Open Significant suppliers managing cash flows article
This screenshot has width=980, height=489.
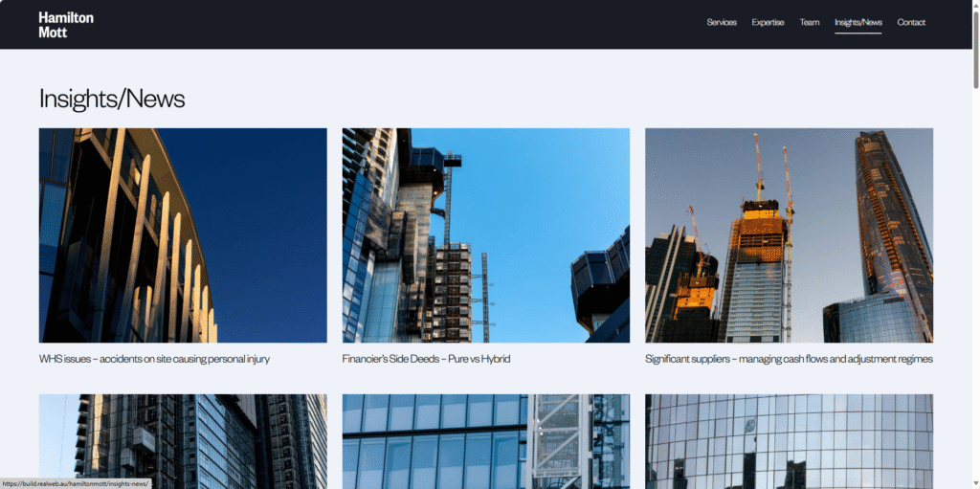(x=789, y=360)
